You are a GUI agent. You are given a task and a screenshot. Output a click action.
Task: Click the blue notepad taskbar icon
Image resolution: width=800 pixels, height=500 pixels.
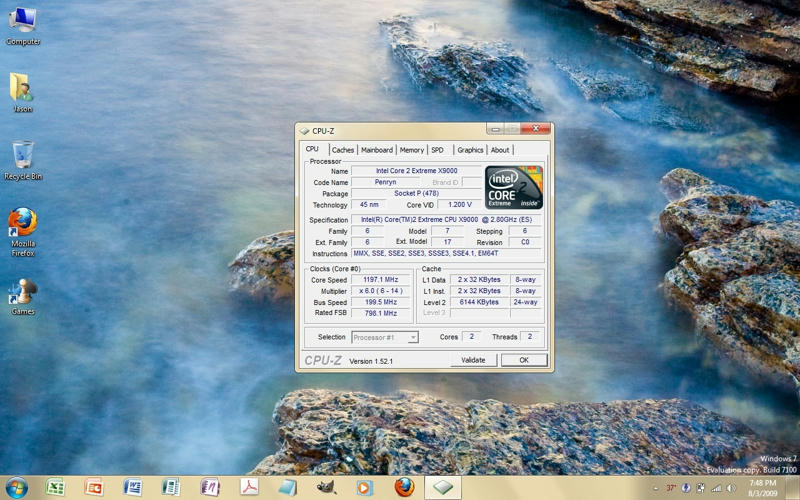[x=287, y=487]
